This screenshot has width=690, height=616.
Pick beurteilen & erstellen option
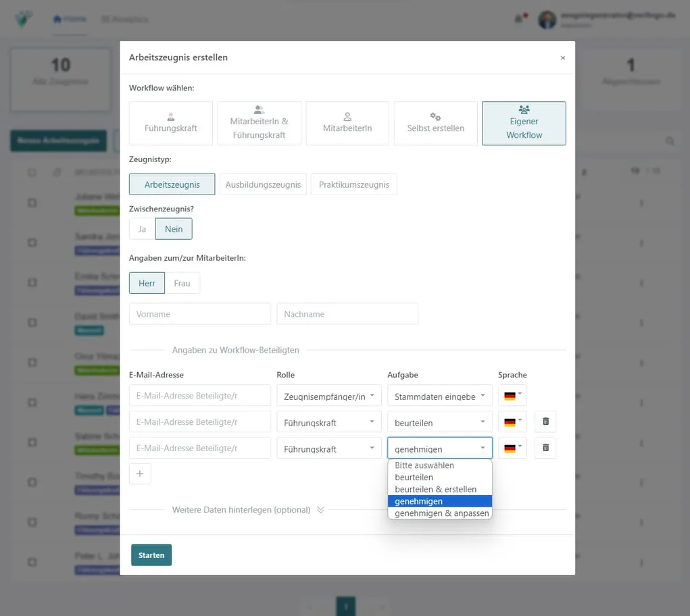439,489
